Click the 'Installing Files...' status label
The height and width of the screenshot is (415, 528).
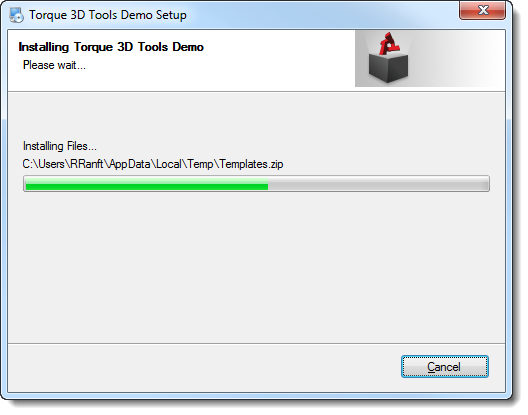pos(61,148)
